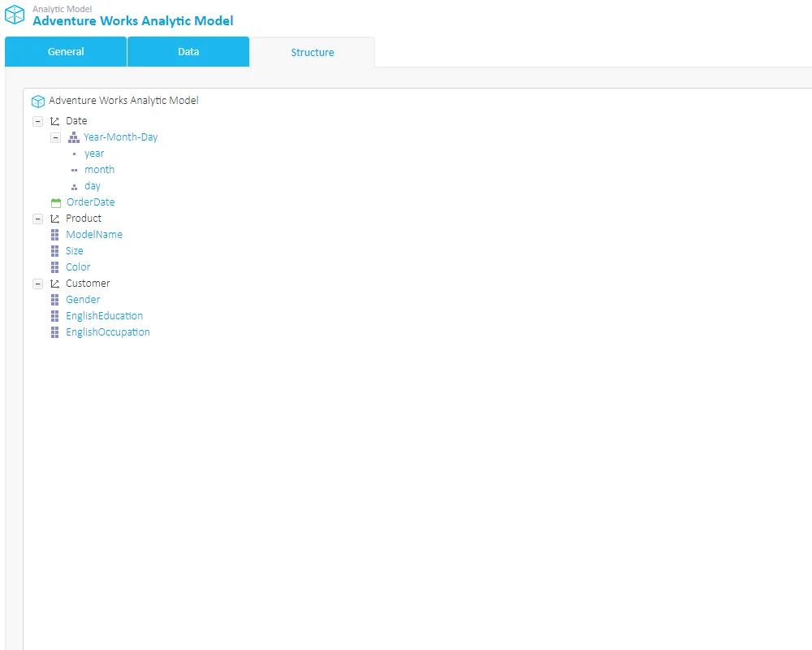Click the Gender attribute grid icon

click(55, 300)
